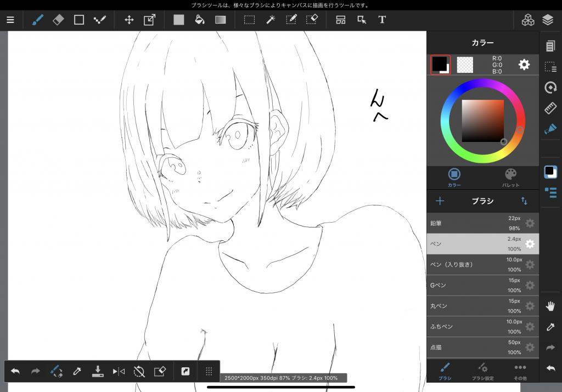The height and width of the screenshot is (392, 562).
Task: Select the rectangular selection tool
Action: point(249,20)
